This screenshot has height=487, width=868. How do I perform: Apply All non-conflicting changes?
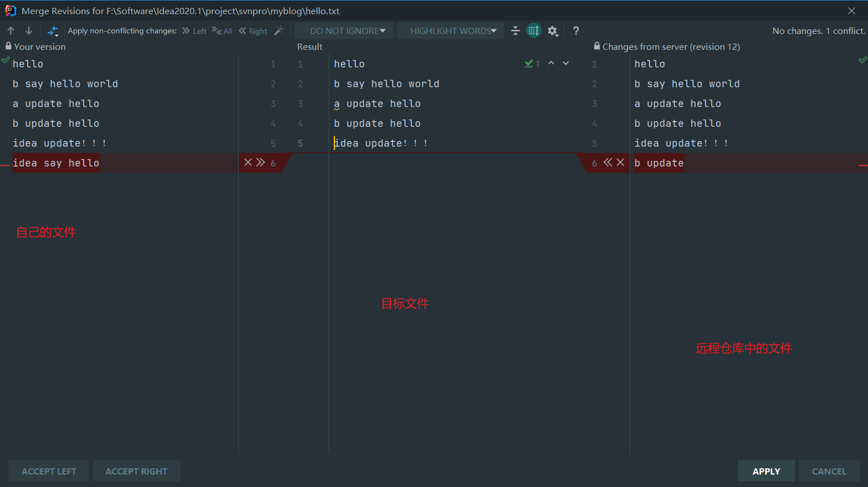point(222,31)
